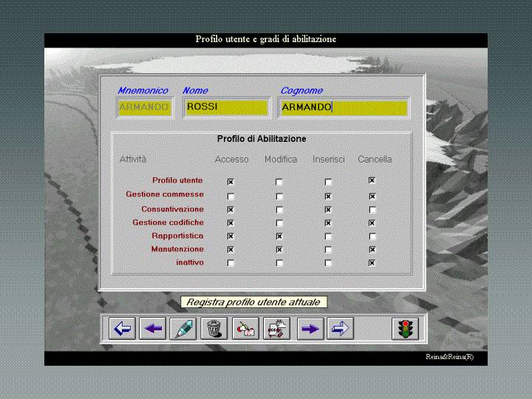Go to last record with outlined right arrow

click(x=341, y=328)
